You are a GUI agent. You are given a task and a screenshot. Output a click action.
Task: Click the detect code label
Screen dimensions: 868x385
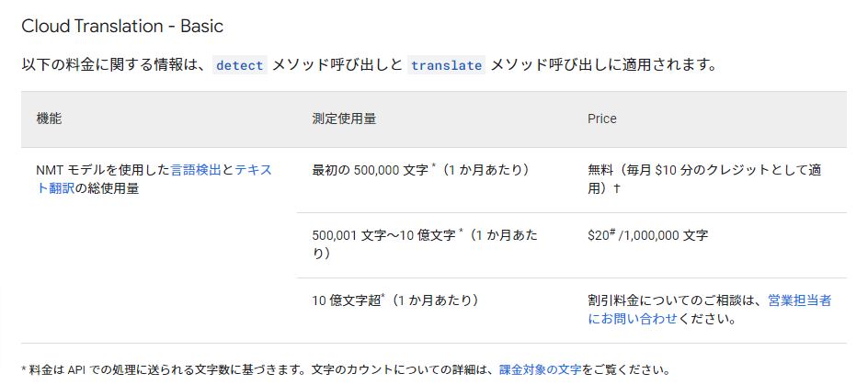click(x=240, y=65)
